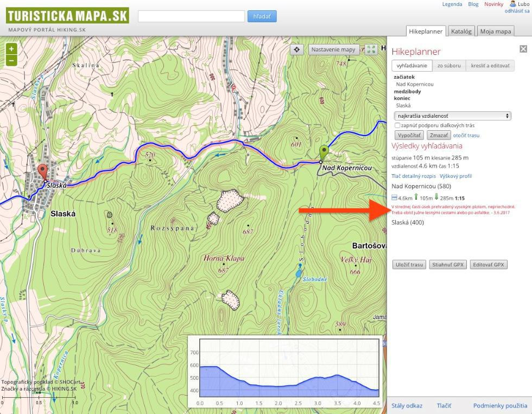This screenshot has width=532, height=414.
Task: Enable 'zapnúť podporu diaľkových trás' checkbox
Action: pyautogui.click(x=397, y=125)
